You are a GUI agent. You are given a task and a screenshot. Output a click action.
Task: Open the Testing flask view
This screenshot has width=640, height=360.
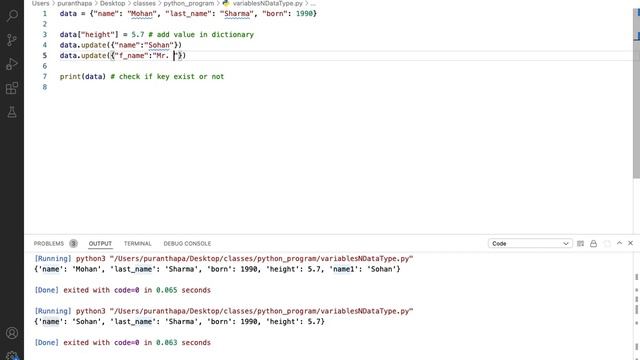pos(12,112)
